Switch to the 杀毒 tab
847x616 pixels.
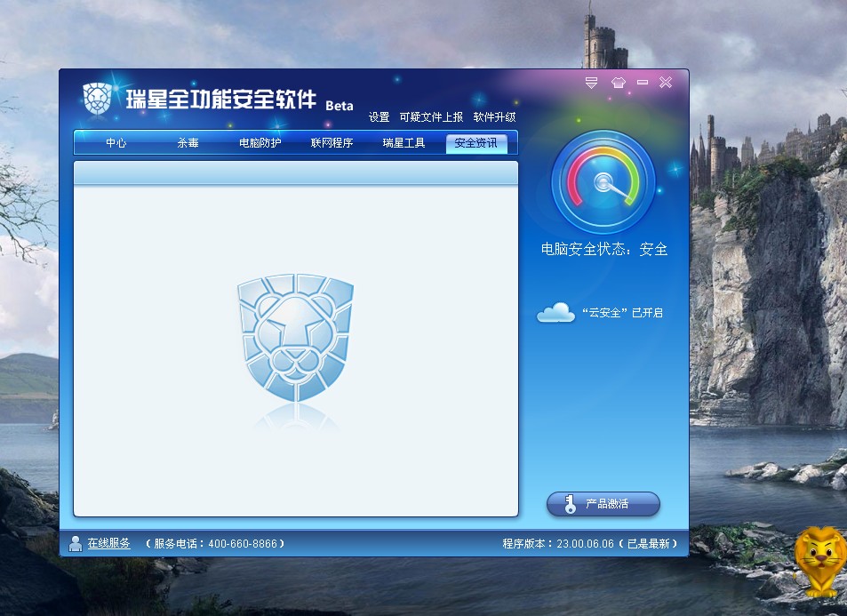[x=188, y=142]
